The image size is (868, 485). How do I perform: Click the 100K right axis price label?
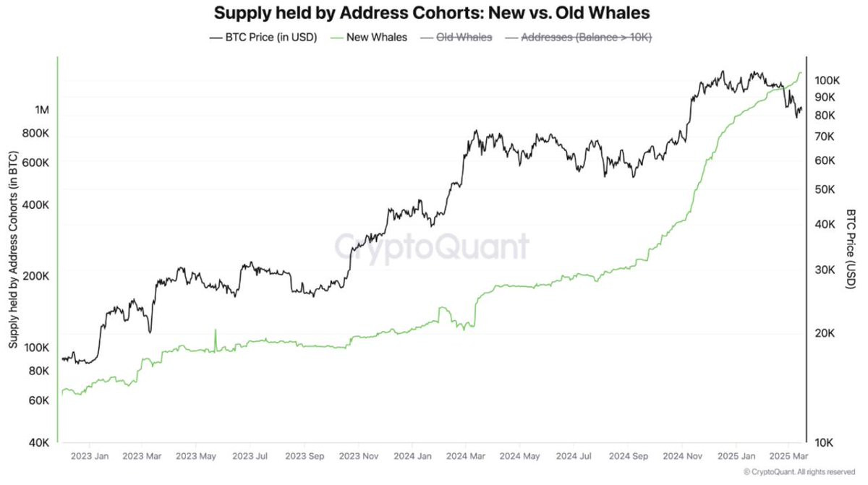pos(826,80)
